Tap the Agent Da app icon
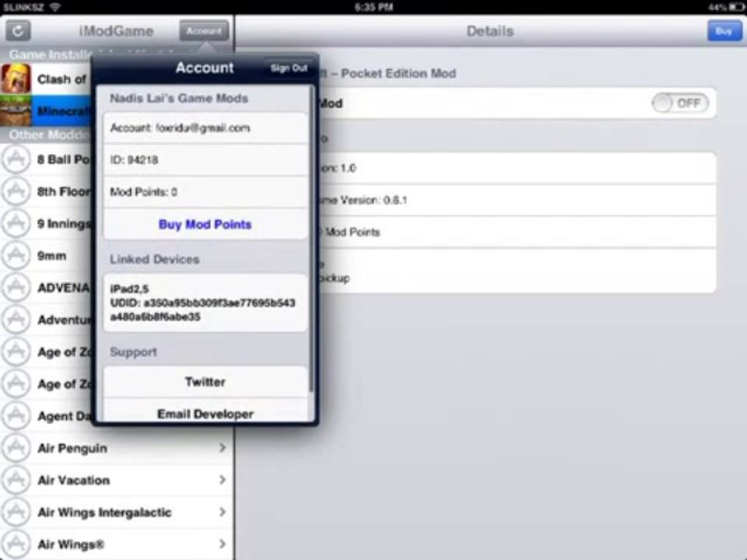This screenshot has width=747, height=560. click(16, 415)
